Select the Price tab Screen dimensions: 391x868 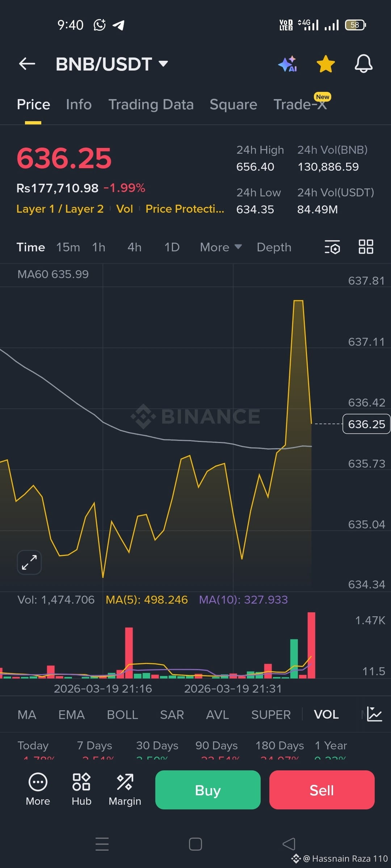click(33, 105)
